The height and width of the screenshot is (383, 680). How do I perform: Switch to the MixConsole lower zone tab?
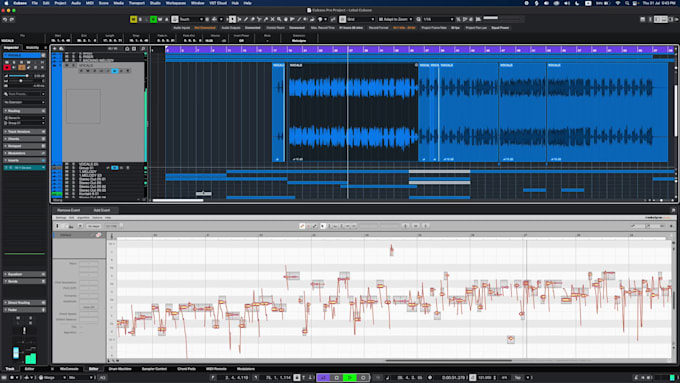[x=69, y=369]
